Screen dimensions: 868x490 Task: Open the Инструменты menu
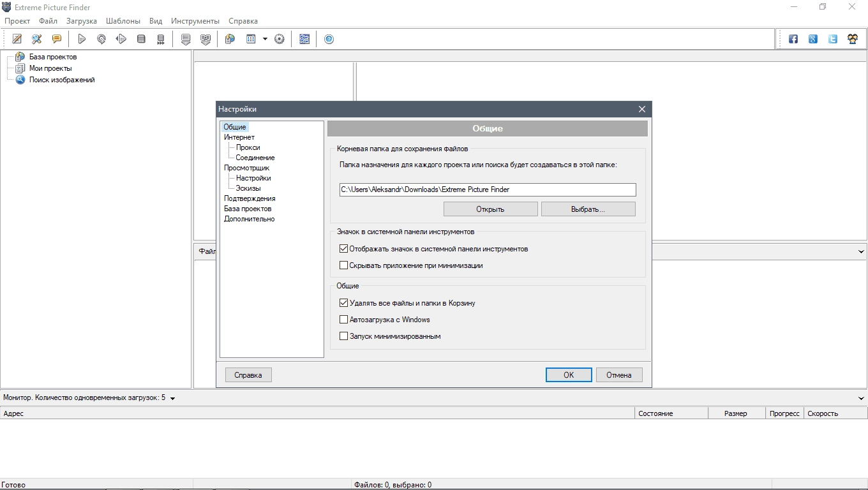[x=195, y=21]
